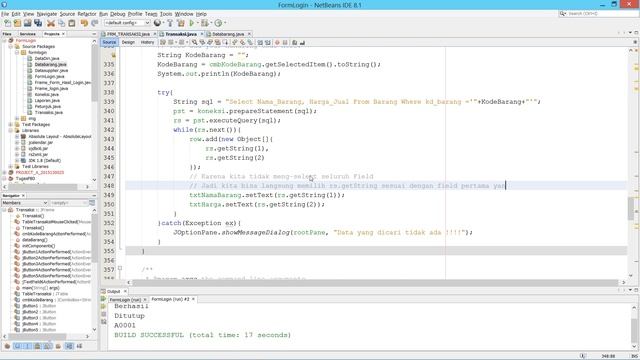This screenshot has height=360, width=640.
Task: Click the Open Project toolbar icon
Action: (x=27, y=23)
